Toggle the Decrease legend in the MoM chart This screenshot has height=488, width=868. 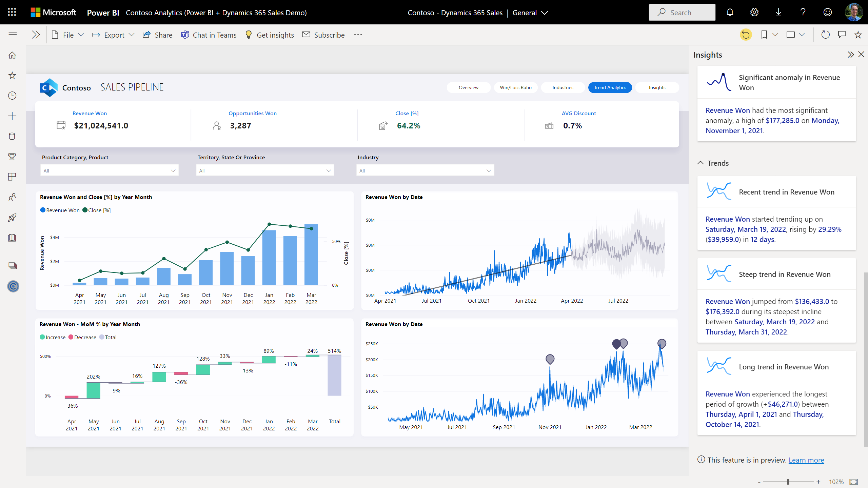coord(82,337)
